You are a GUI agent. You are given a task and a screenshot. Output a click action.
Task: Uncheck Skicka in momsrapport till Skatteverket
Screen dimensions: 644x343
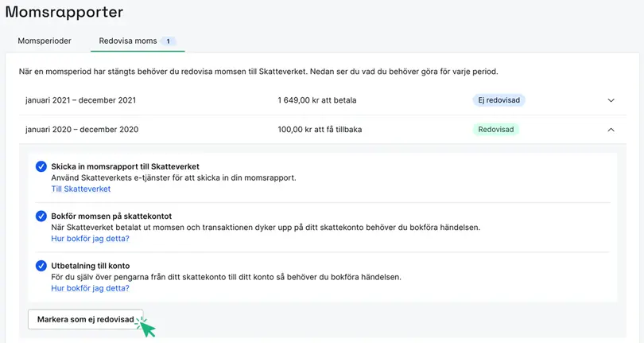coord(41,166)
